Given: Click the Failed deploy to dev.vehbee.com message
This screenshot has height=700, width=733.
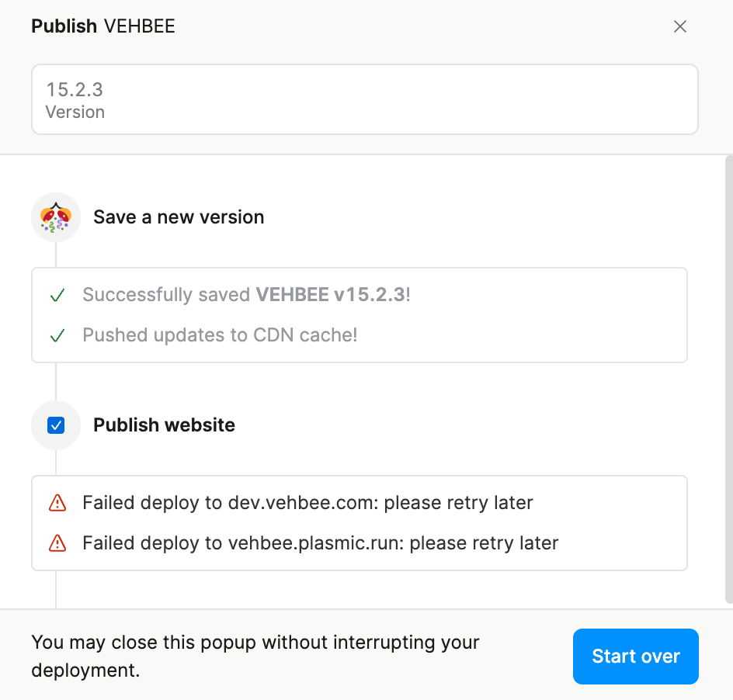Looking at the screenshot, I should tap(307, 503).
